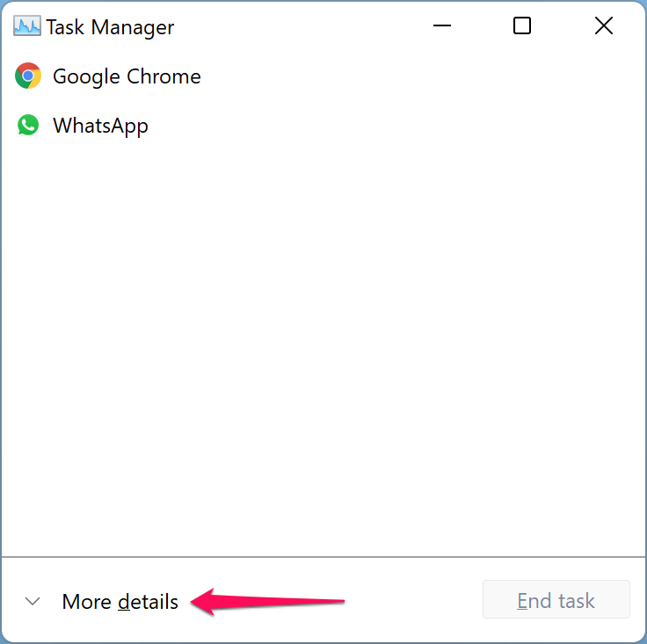Click blank footer space left of End task
The width and height of the screenshot is (647, 644).
point(413,602)
